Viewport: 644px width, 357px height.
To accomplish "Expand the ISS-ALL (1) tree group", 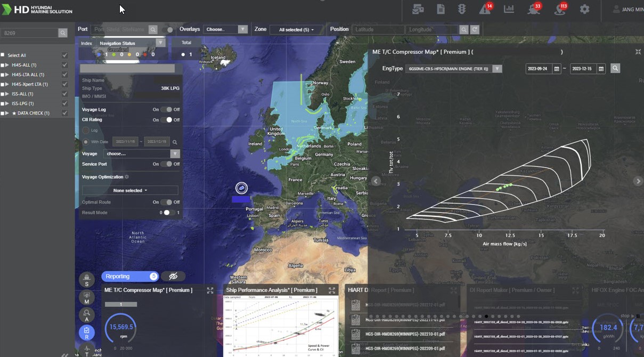I will click(7, 94).
